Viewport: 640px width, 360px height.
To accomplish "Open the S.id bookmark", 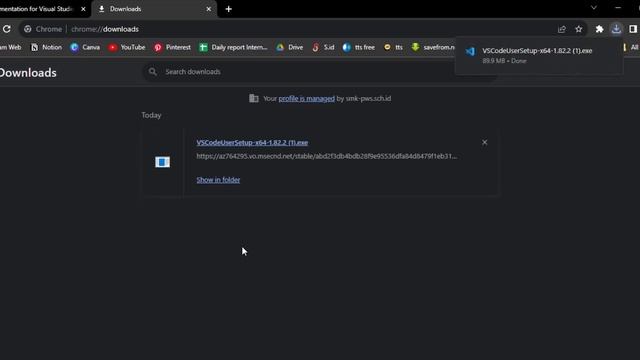I will click(x=323, y=47).
